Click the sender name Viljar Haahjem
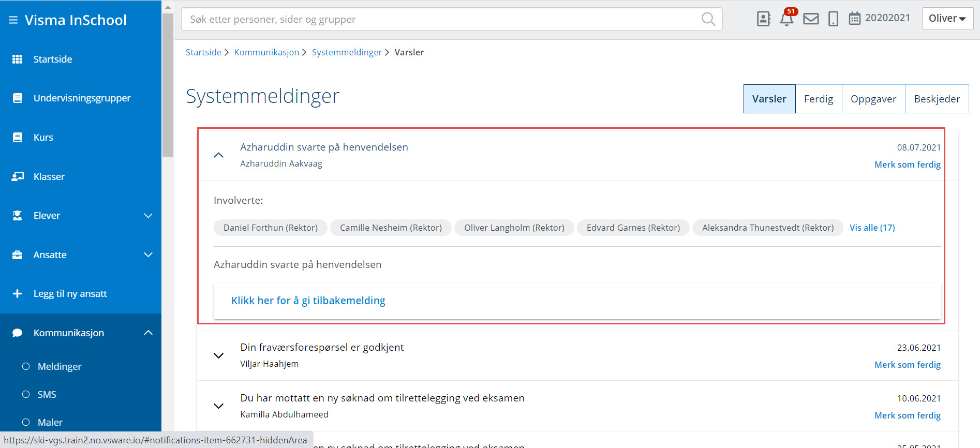Viewport: 980px width, 448px height. [x=269, y=364]
